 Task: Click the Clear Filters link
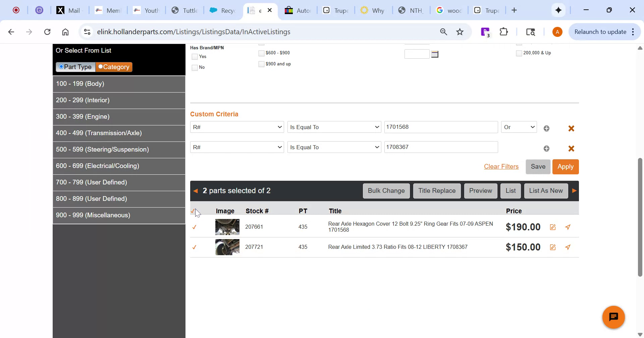(x=501, y=166)
